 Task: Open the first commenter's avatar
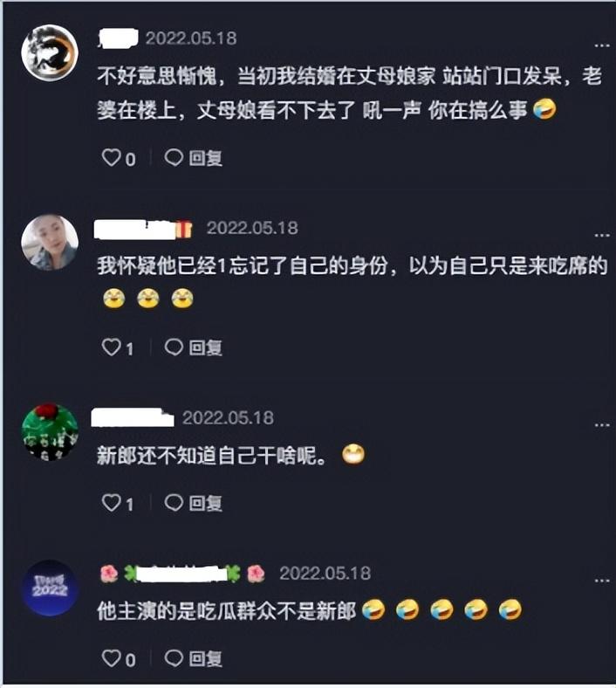[x=50, y=52]
